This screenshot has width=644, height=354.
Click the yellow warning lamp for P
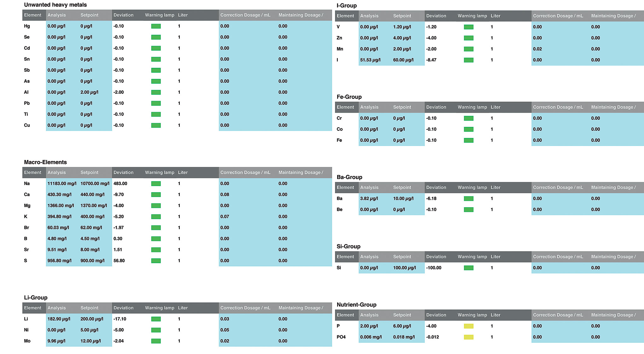(468, 326)
